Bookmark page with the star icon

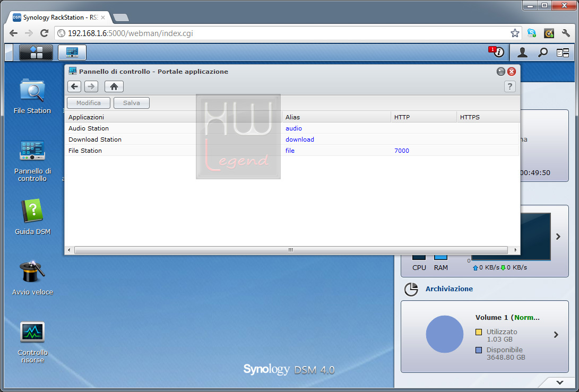(x=515, y=33)
